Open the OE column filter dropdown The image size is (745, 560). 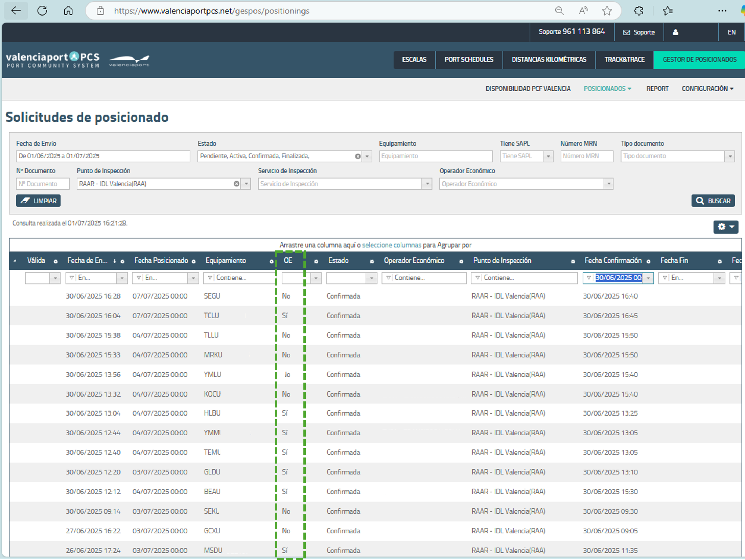tap(316, 278)
